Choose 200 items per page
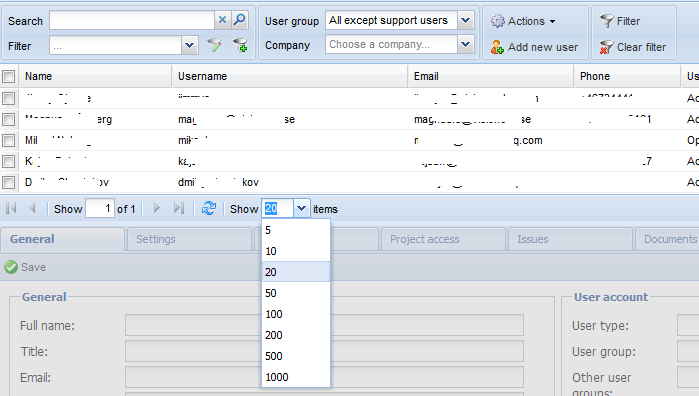The width and height of the screenshot is (699, 396). click(296, 335)
